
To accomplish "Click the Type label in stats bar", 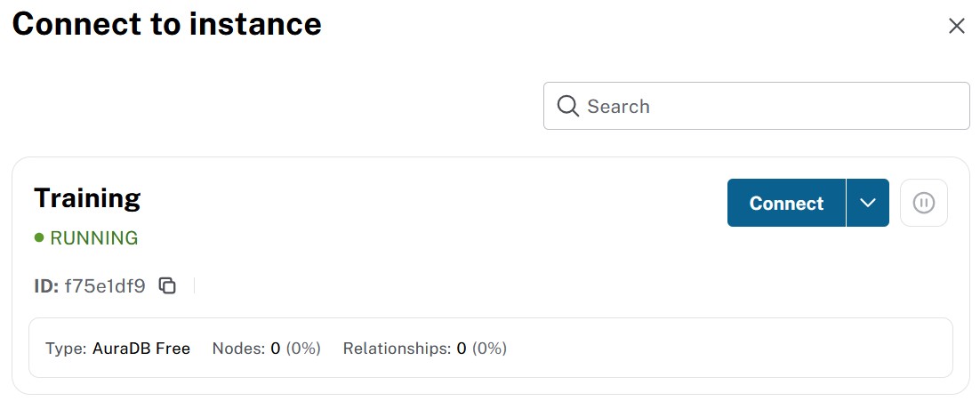I will tap(67, 349).
